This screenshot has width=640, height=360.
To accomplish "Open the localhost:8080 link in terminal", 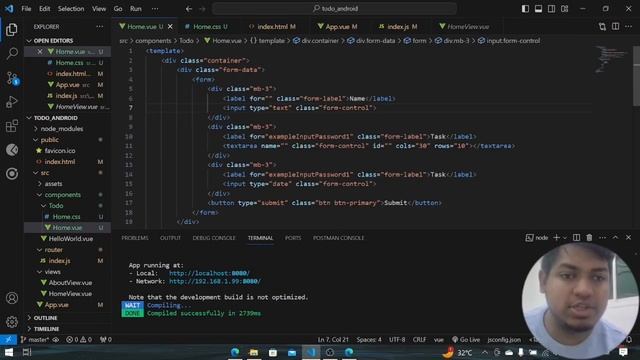I will (209, 273).
